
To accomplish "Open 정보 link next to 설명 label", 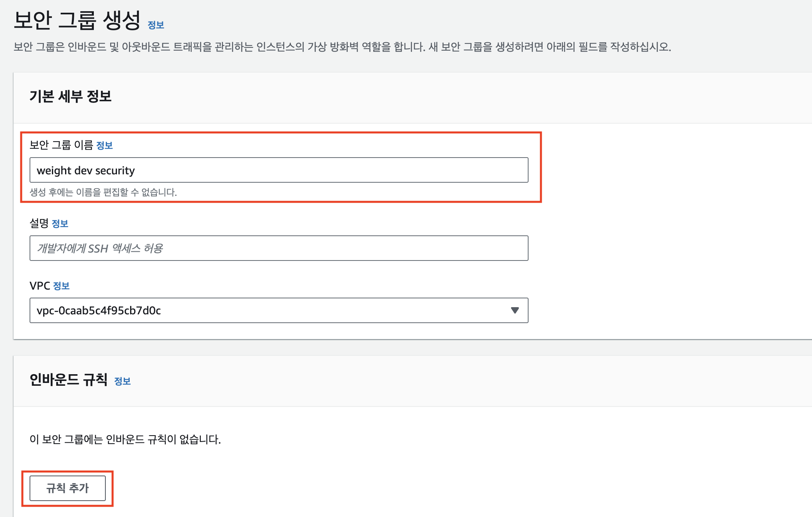I will [60, 224].
